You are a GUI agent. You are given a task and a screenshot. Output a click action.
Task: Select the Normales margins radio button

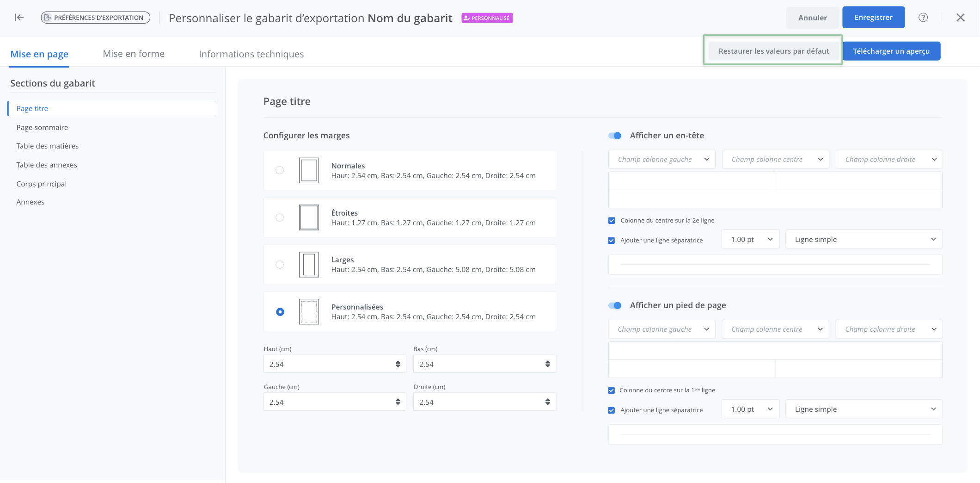point(280,170)
